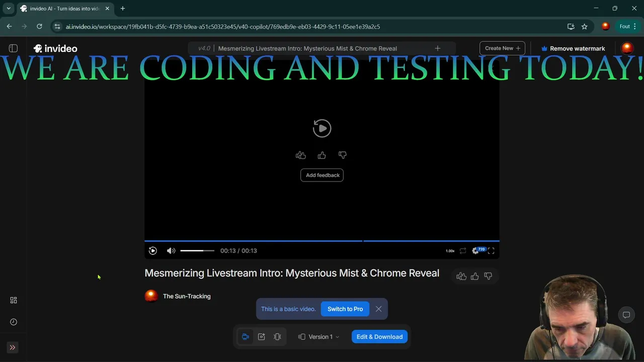Adjust the volume slider
644x362 pixels.
click(197, 250)
